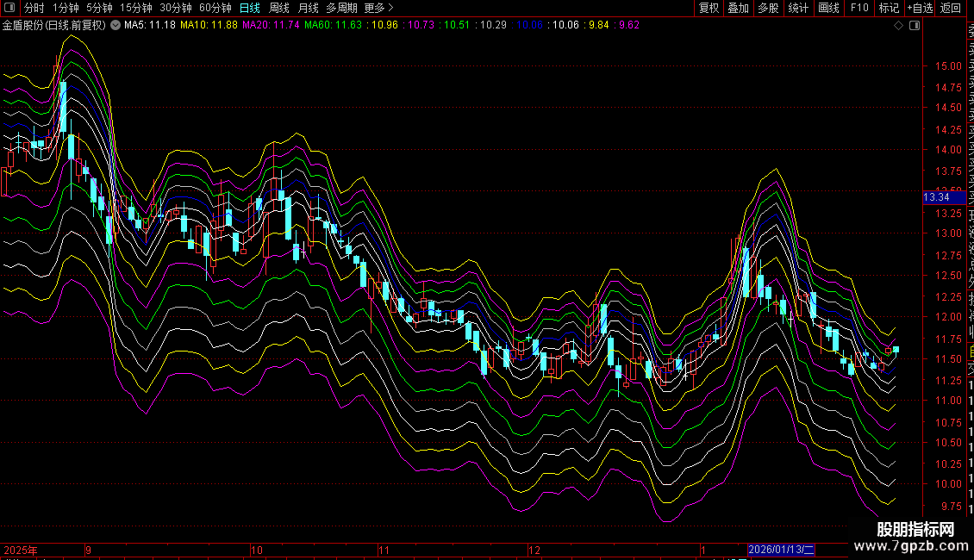Switch to 周线 weekly chart
974x560 pixels.
click(279, 8)
